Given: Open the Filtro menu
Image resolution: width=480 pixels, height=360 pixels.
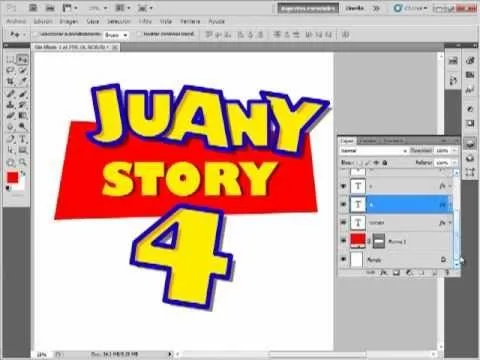Looking at the screenshot, I should coord(145,21).
